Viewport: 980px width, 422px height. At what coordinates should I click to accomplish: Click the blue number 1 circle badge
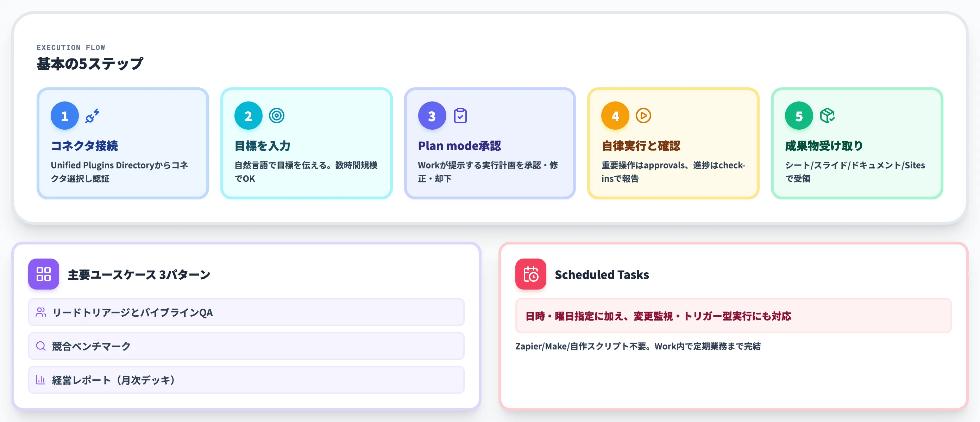pyautogui.click(x=65, y=116)
